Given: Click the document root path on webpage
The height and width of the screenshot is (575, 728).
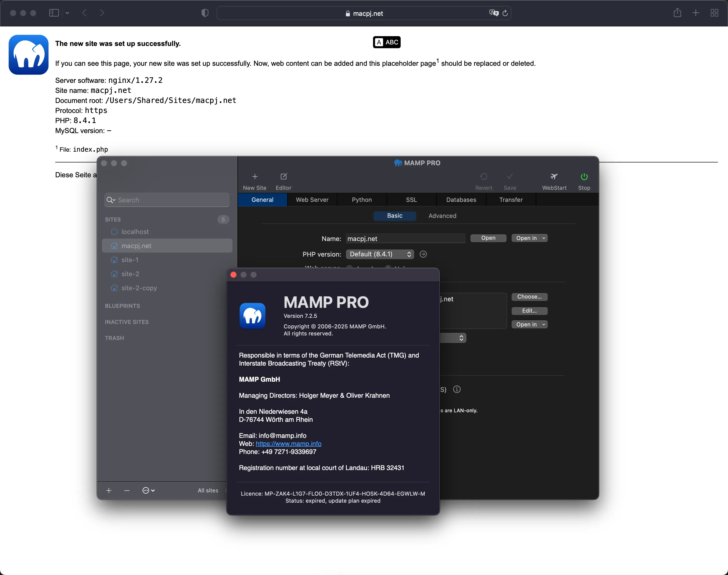Looking at the screenshot, I should [x=171, y=100].
